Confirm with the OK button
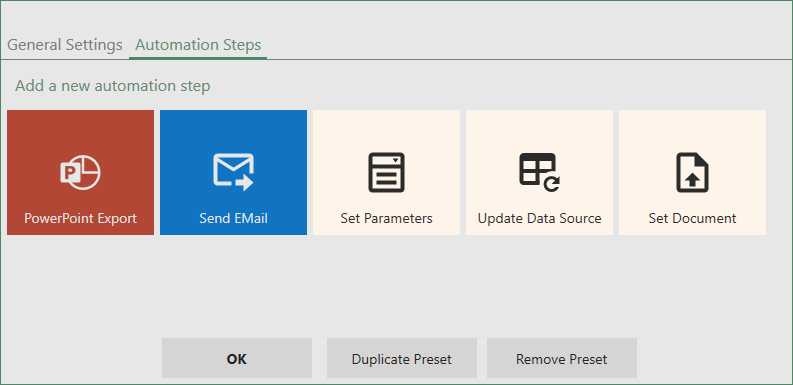Viewport: 793px width, 385px height. (237, 358)
